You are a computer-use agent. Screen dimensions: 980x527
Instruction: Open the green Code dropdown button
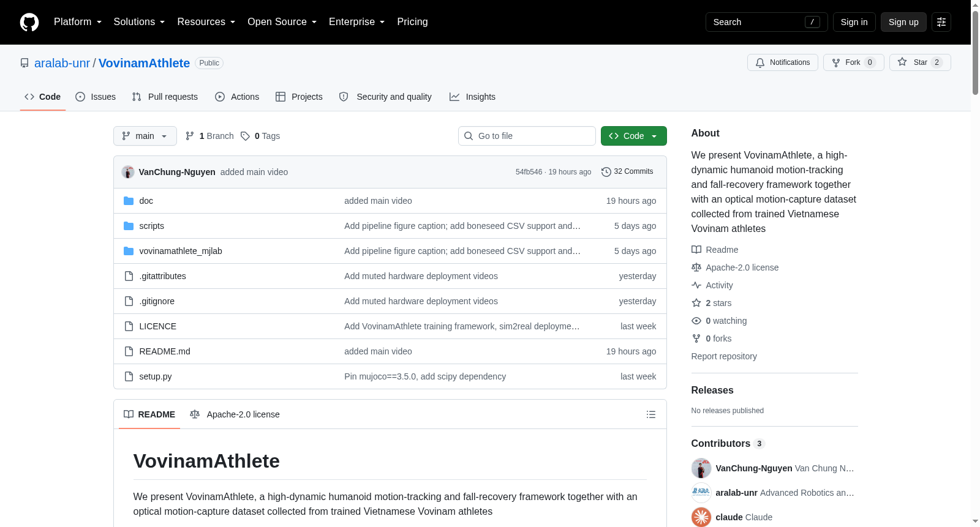click(x=633, y=136)
